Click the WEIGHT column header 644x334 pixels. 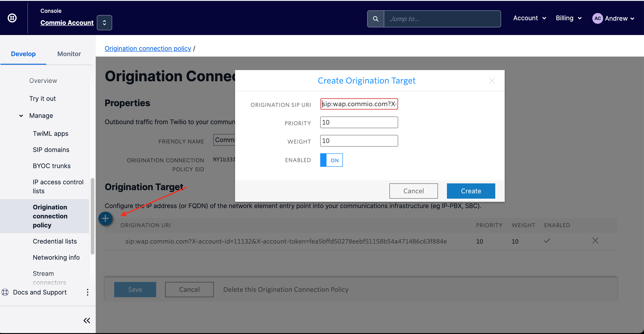(x=523, y=225)
